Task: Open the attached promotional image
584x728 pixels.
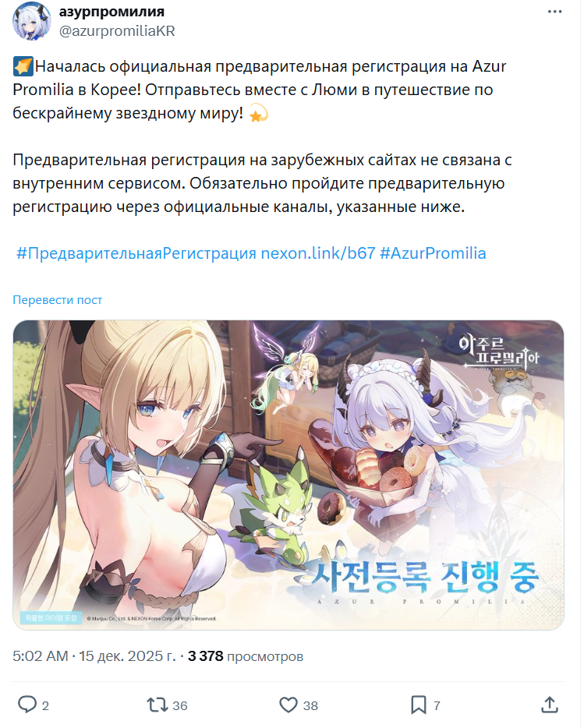Action: pyautogui.click(x=288, y=475)
